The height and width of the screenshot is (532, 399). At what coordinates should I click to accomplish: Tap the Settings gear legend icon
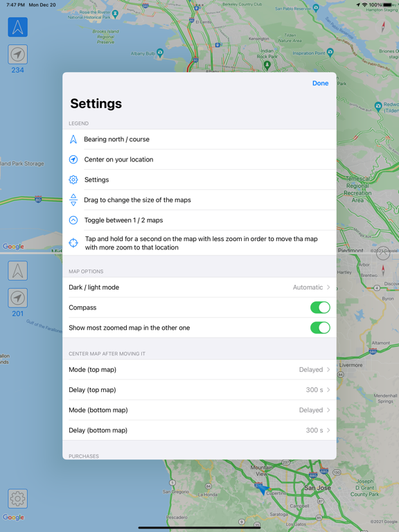click(73, 179)
